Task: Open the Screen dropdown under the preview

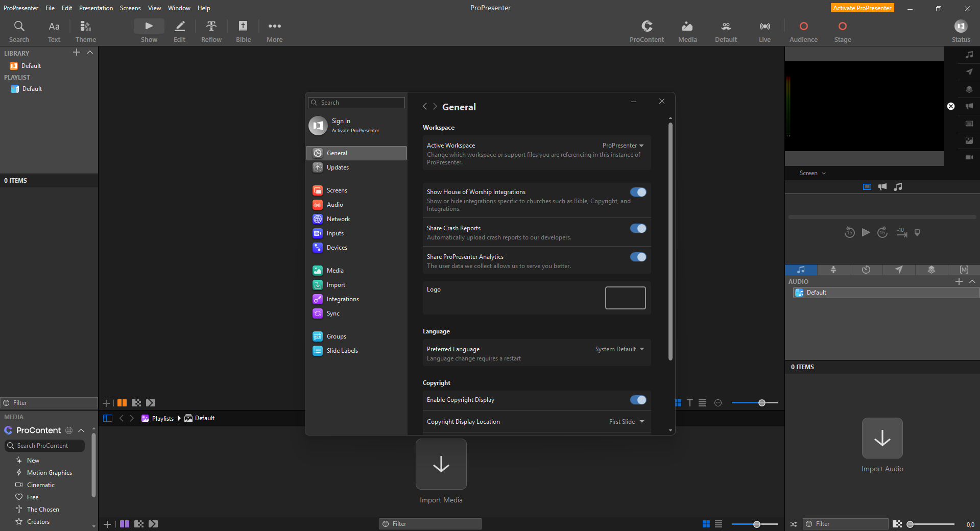Action: pos(812,173)
